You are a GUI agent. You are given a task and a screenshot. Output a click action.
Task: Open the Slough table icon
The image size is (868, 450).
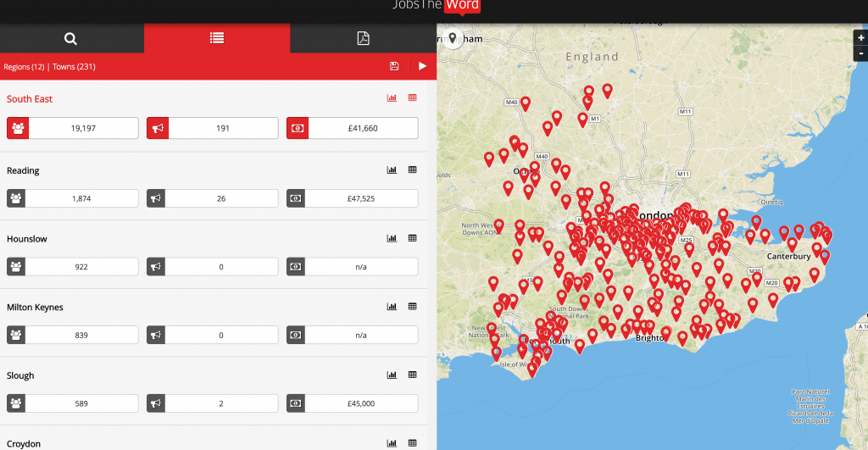[413, 375]
